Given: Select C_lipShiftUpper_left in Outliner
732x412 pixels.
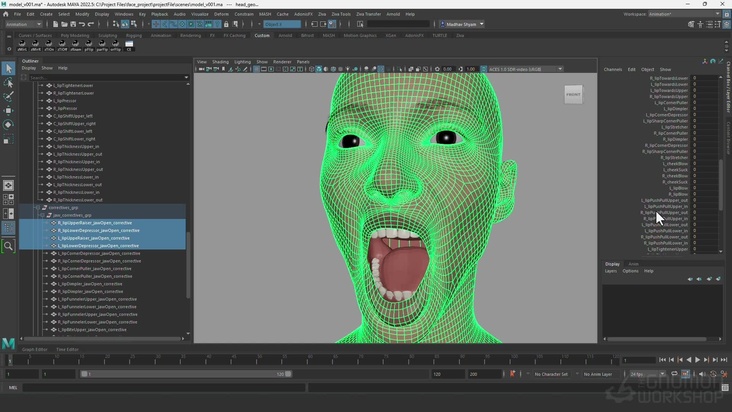Looking at the screenshot, I should click(73, 116).
